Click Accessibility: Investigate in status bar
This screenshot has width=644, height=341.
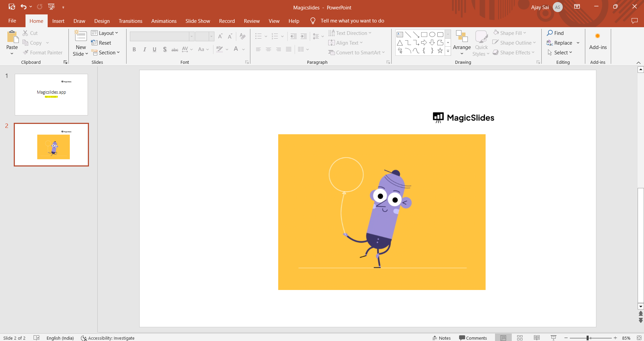point(108,338)
